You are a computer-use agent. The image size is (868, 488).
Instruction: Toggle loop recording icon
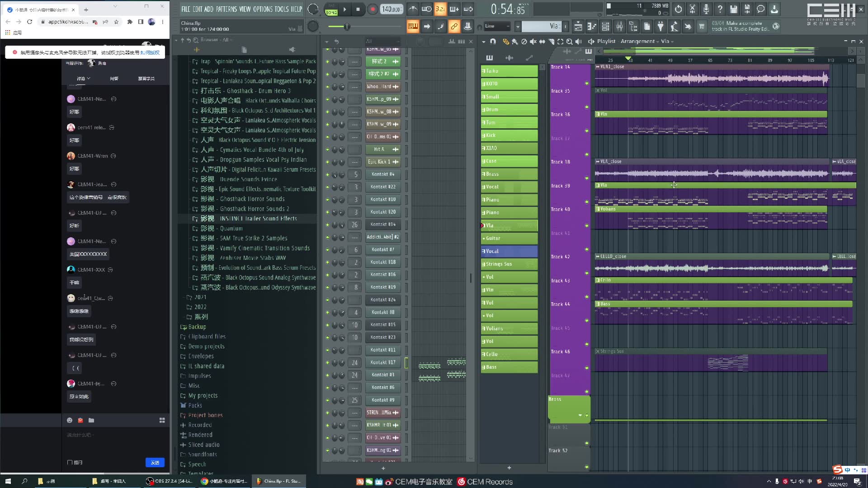pos(468,9)
